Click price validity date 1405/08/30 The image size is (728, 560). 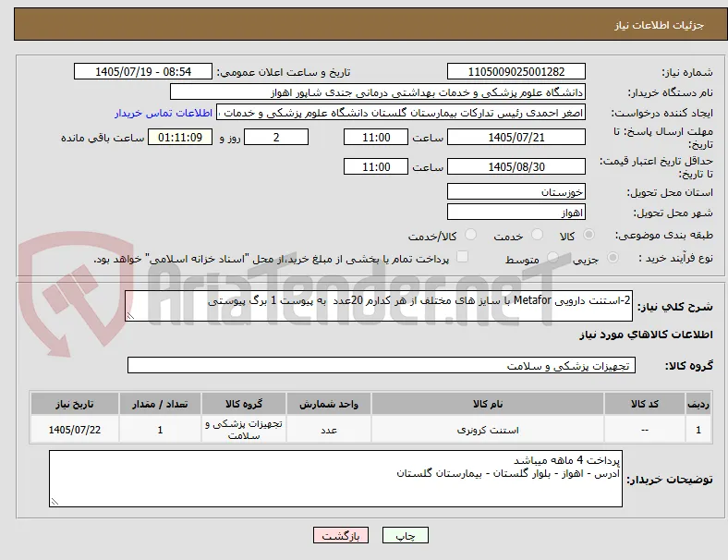tap(516, 166)
